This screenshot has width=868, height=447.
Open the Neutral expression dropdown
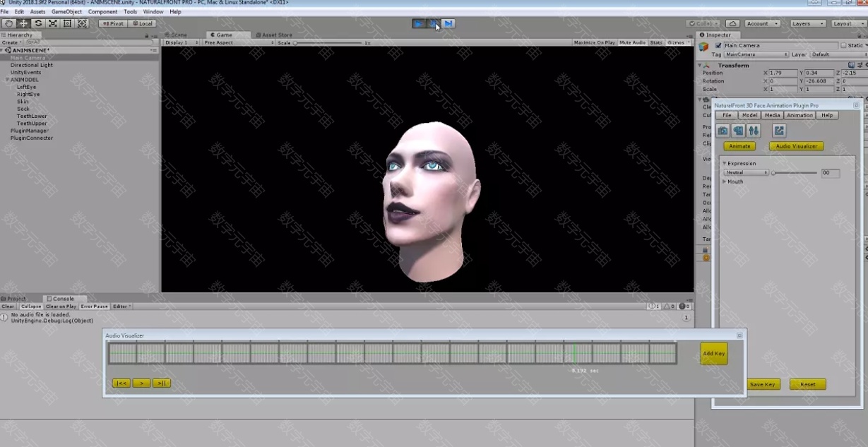(x=747, y=172)
